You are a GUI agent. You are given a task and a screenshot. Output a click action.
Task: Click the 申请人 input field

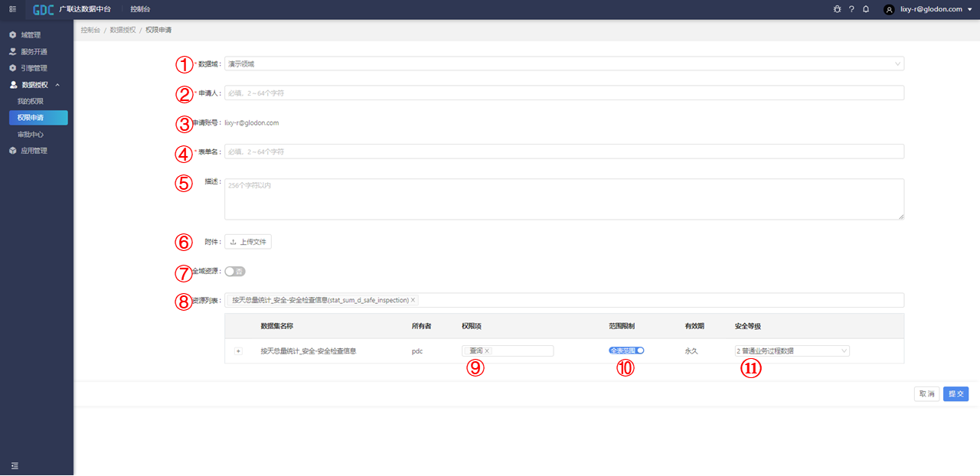pyautogui.click(x=563, y=93)
